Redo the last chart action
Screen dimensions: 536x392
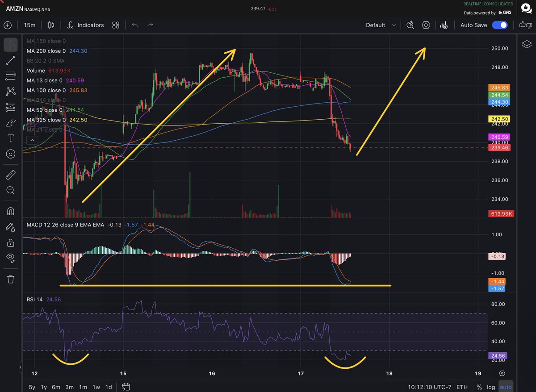click(151, 25)
